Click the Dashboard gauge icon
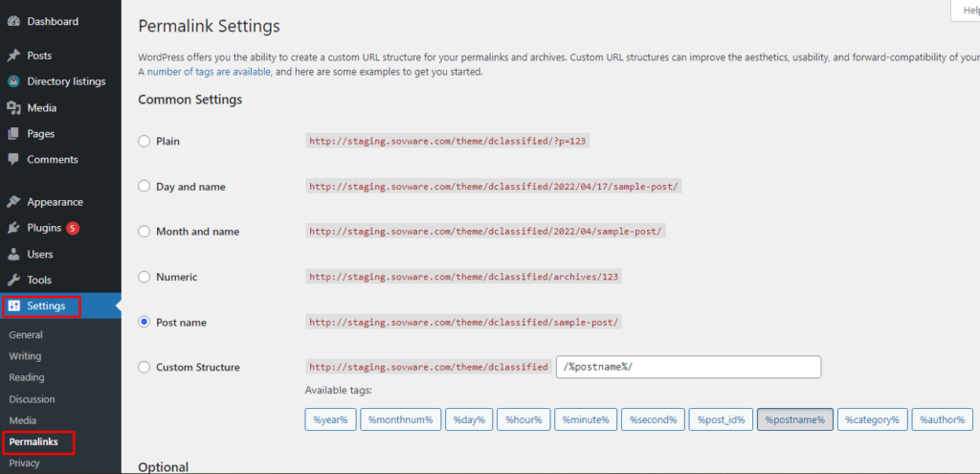This screenshot has height=474, width=980. pyautogui.click(x=13, y=21)
